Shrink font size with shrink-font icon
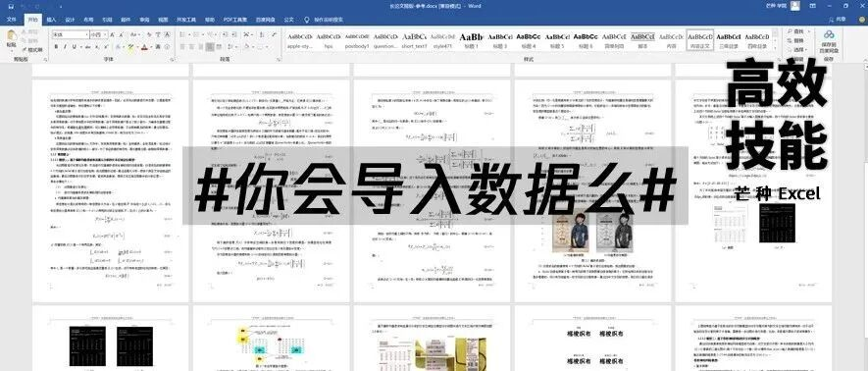 (121, 34)
